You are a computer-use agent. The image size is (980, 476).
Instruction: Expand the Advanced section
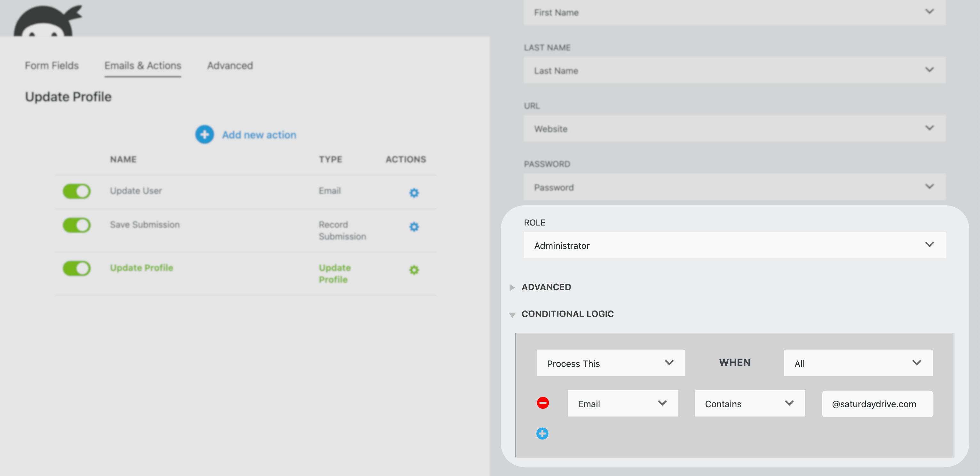coord(546,287)
